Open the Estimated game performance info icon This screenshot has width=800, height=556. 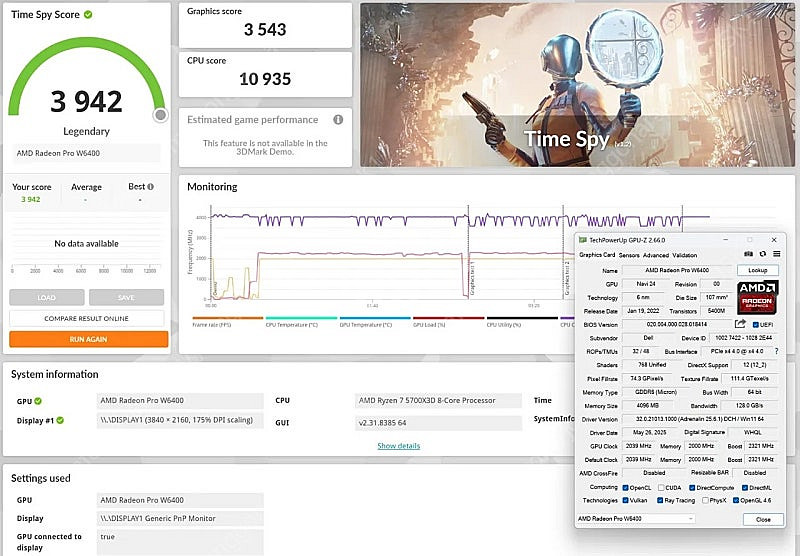pos(338,120)
